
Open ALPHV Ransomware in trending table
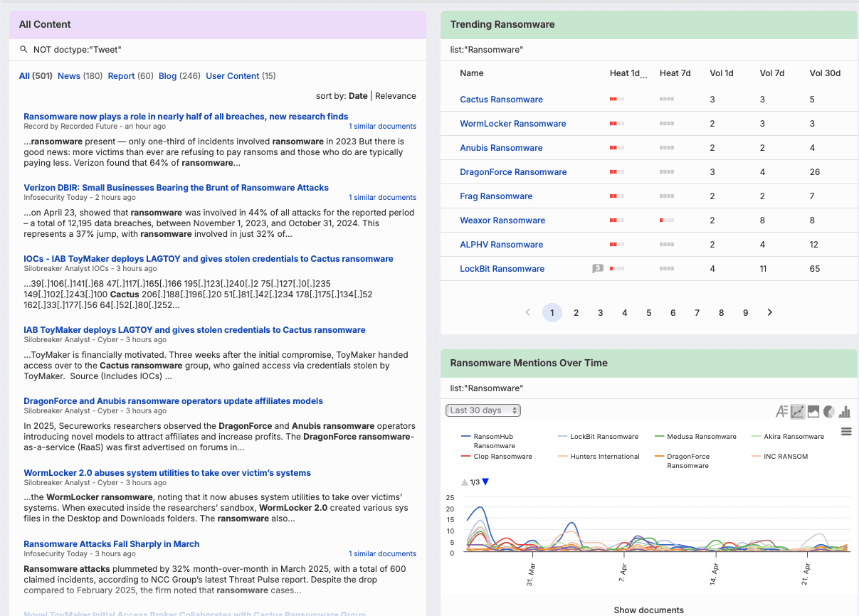[501, 245]
